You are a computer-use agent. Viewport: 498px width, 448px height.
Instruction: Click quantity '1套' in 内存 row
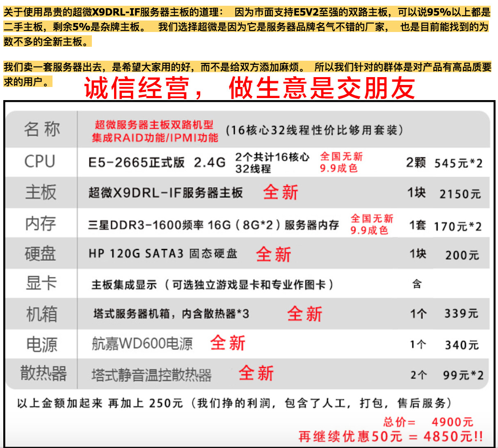click(x=418, y=225)
